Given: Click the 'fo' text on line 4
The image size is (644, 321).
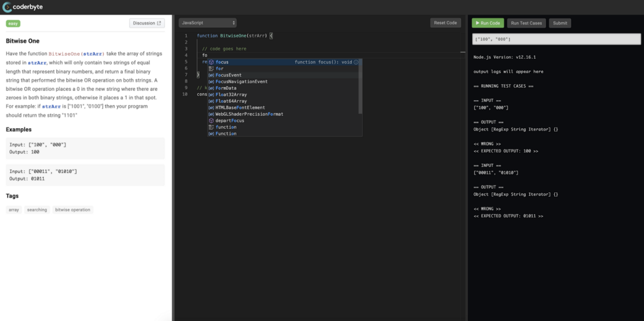Looking at the screenshot, I should [x=205, y=55].
